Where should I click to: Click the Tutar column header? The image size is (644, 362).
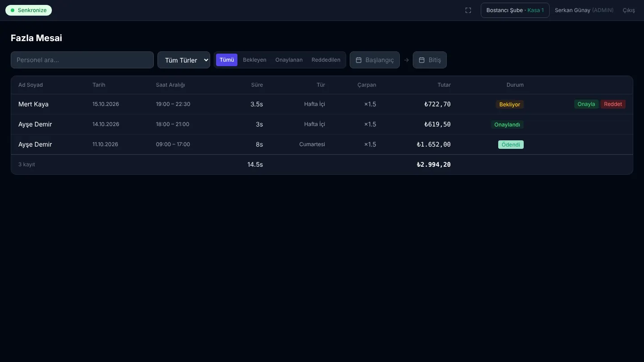pos(444,85)
